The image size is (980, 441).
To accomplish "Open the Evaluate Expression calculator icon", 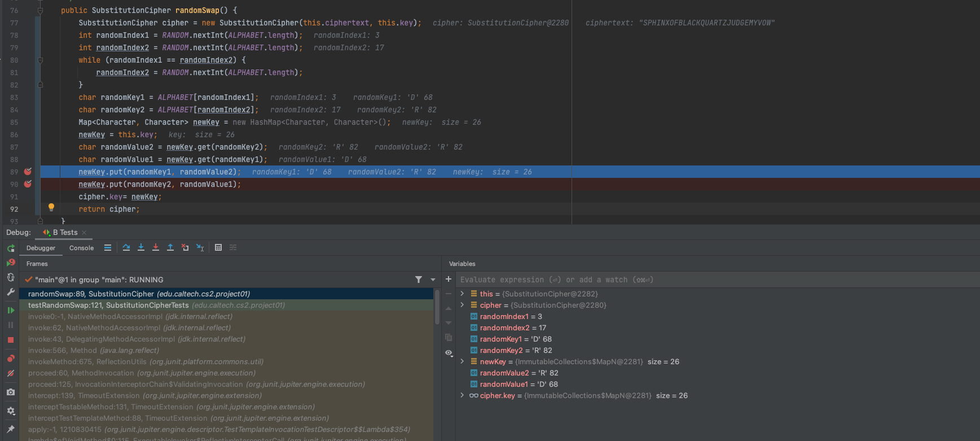I will point(218,247).
